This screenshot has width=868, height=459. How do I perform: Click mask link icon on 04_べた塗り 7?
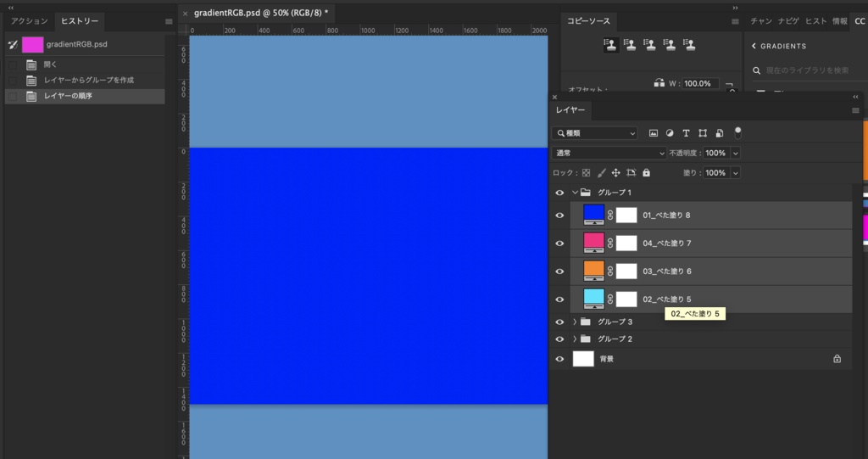tap(610, 243)
